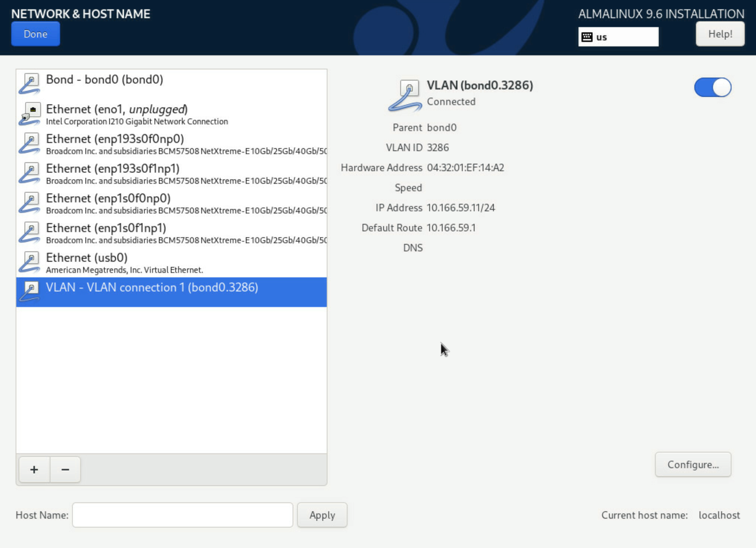Select Bond - bond0 (bond0) entry
Viewport: 756px width, 548px height.
(172, 84)
